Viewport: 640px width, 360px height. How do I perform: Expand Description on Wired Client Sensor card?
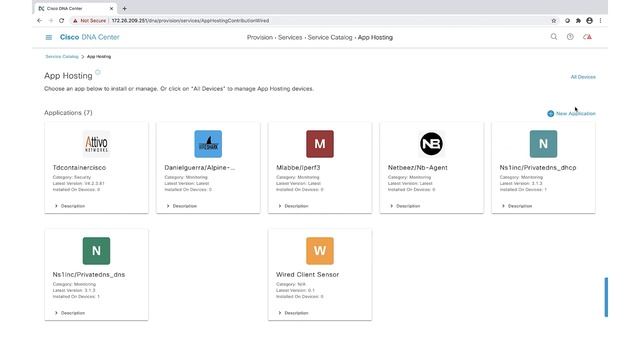coord(293,313)
